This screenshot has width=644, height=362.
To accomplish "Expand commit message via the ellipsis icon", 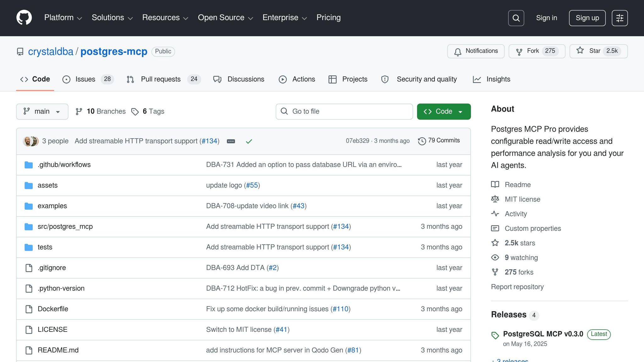I will [x=231, y=141].
